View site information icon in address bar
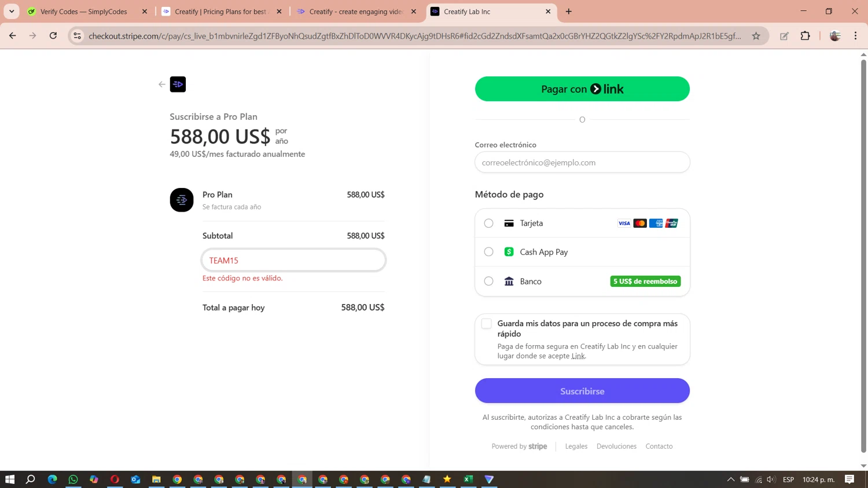Viewport: 868px width, 488px height. tap(77, 36)
